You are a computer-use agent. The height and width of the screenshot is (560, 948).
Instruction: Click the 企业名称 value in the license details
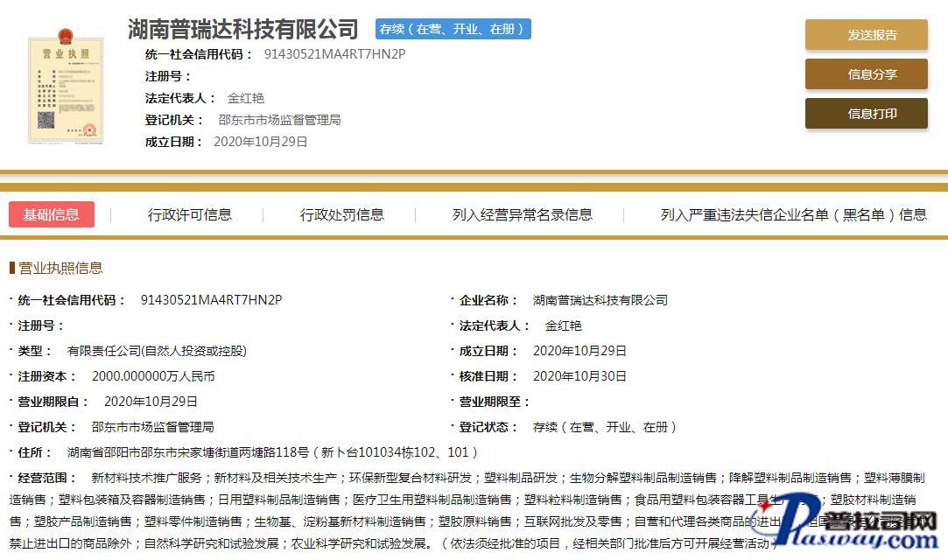(600, 300)
